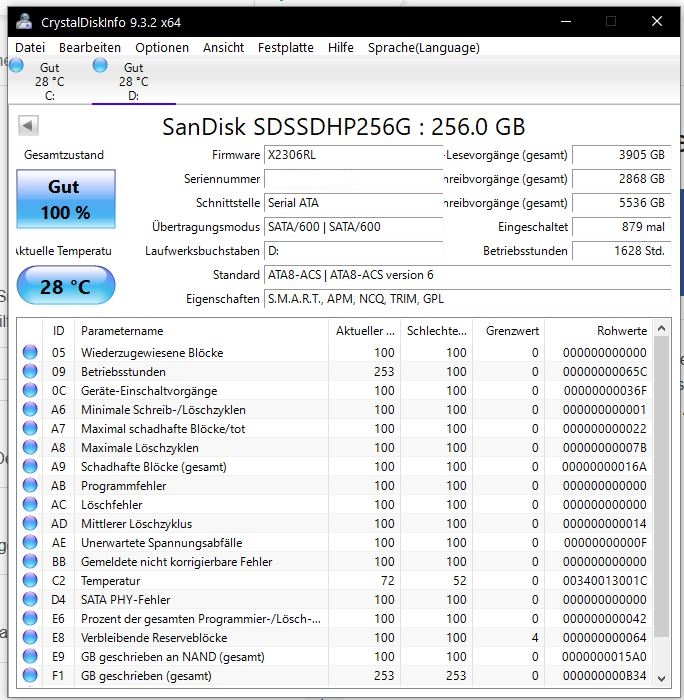
Task: Click raw value 00340013001C in Temperatur row
Action: point(605,580)
